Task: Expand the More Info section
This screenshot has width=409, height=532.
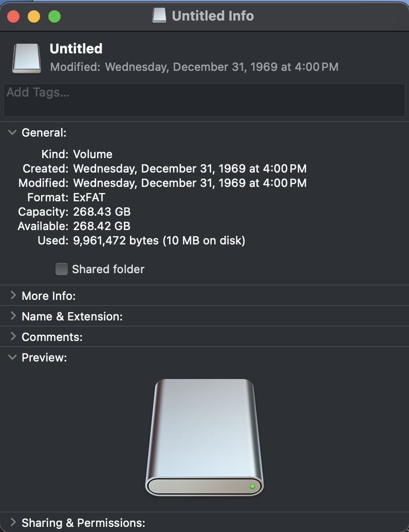Action: point(13,296)
